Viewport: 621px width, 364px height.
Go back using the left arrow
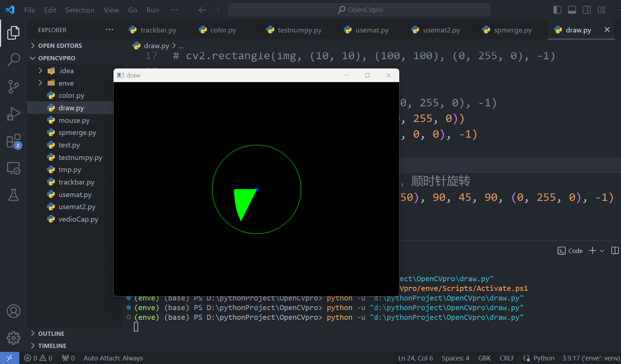click(x=202, y=10)
